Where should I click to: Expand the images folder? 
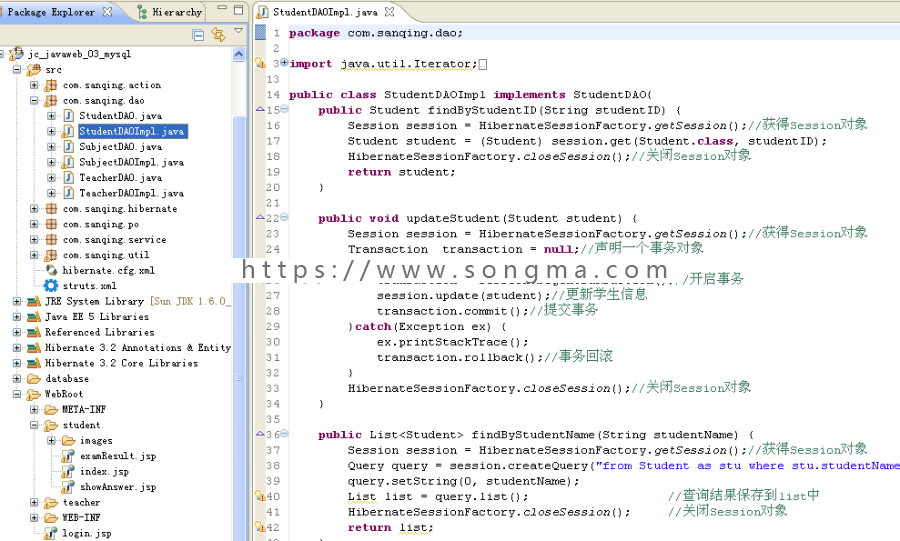click(x=51, y=441)
